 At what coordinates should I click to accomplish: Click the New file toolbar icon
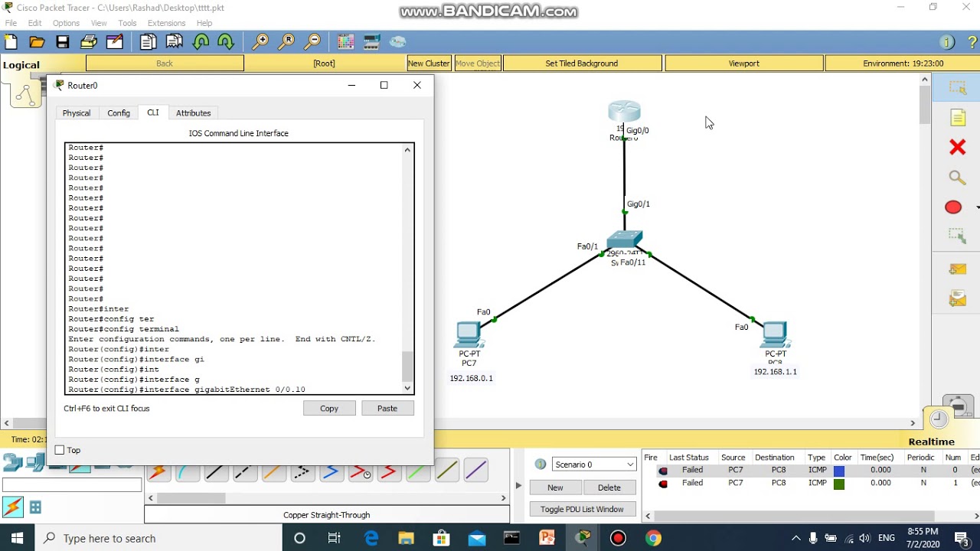click(11, 42)
